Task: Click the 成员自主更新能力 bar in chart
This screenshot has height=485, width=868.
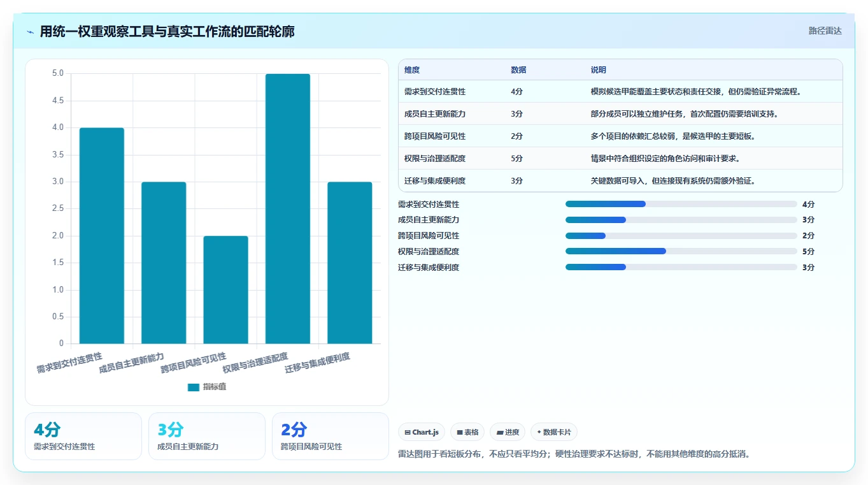Action: click(x=164, y=263)
